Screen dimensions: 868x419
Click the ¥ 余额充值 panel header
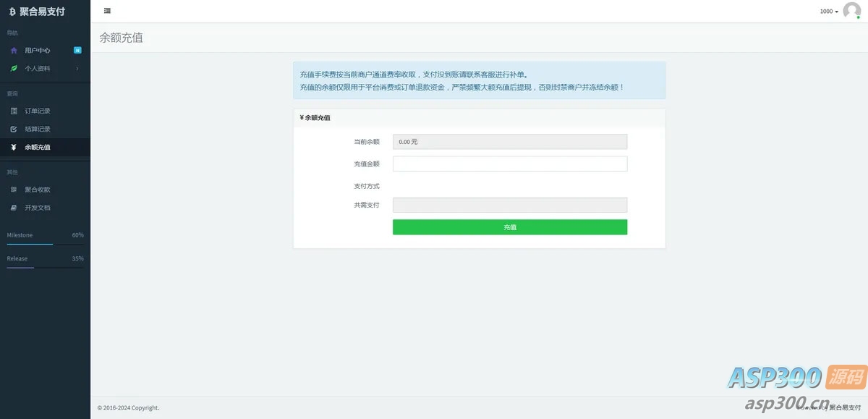coord(479,117)
